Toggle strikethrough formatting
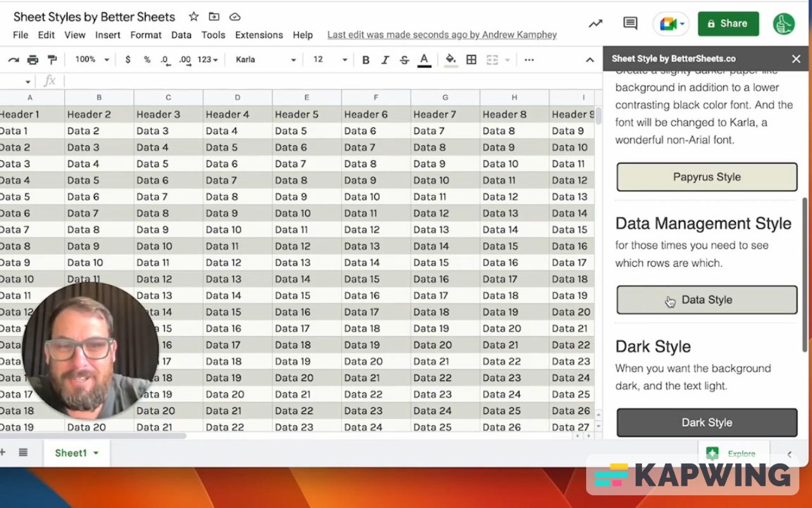Screen dimensions: 812x508 [404, 60]
